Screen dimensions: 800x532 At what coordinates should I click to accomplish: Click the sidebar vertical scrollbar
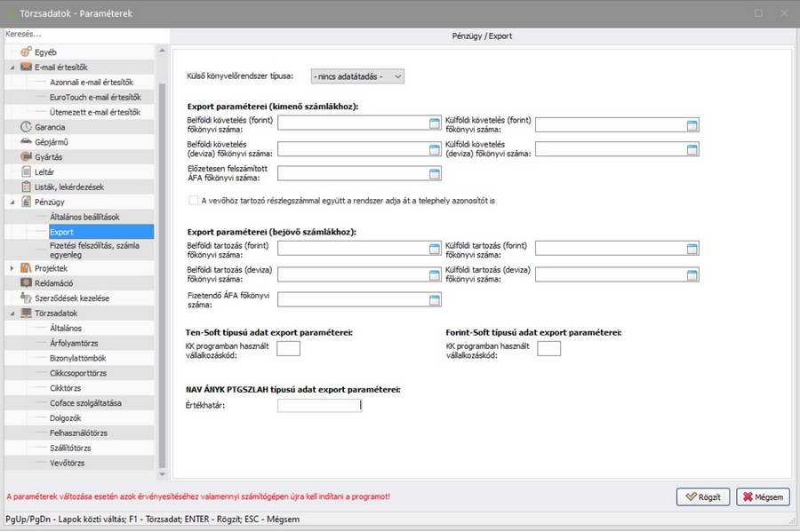(x=161, y=266)
